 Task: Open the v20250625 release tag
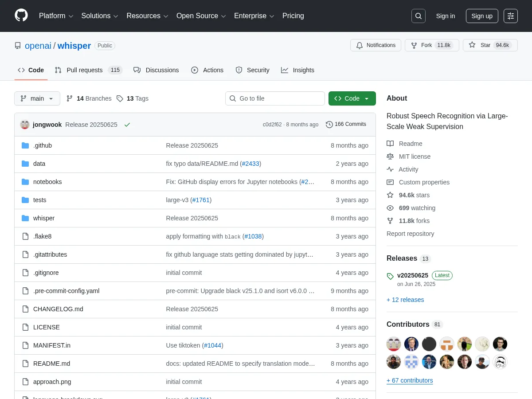point(412,275)
